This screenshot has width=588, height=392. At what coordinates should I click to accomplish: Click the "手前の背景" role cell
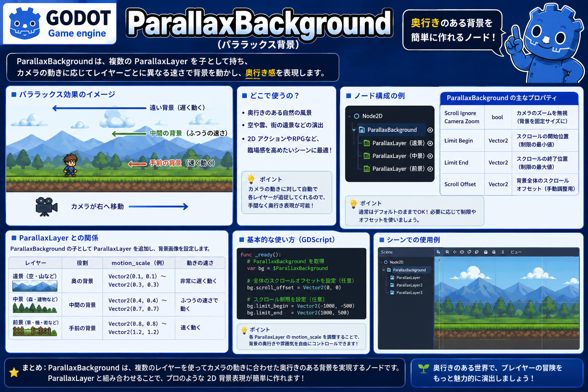click(x=82, y=328)
